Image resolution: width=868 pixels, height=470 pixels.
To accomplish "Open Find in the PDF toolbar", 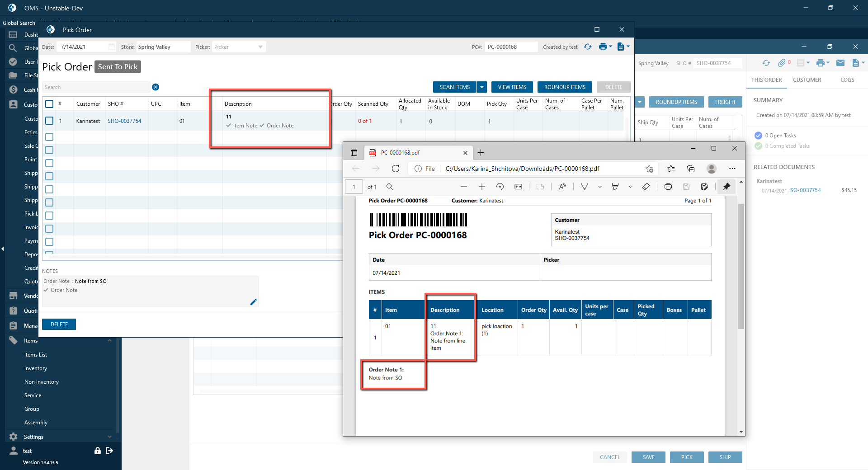I will [390, 187].
